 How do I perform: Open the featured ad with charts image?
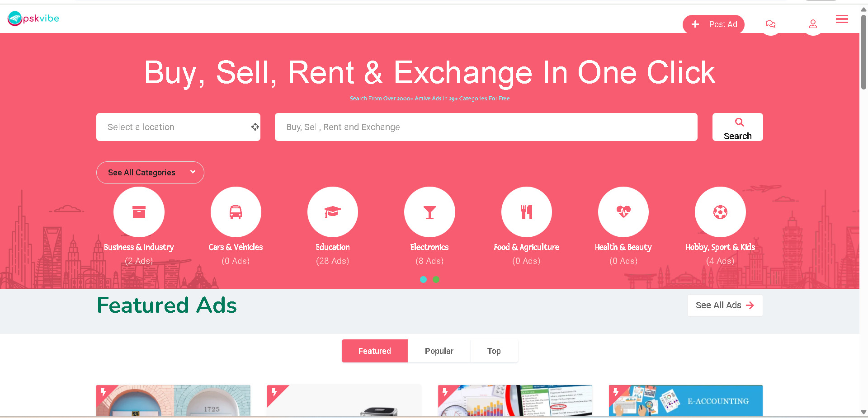coord(515,401)
